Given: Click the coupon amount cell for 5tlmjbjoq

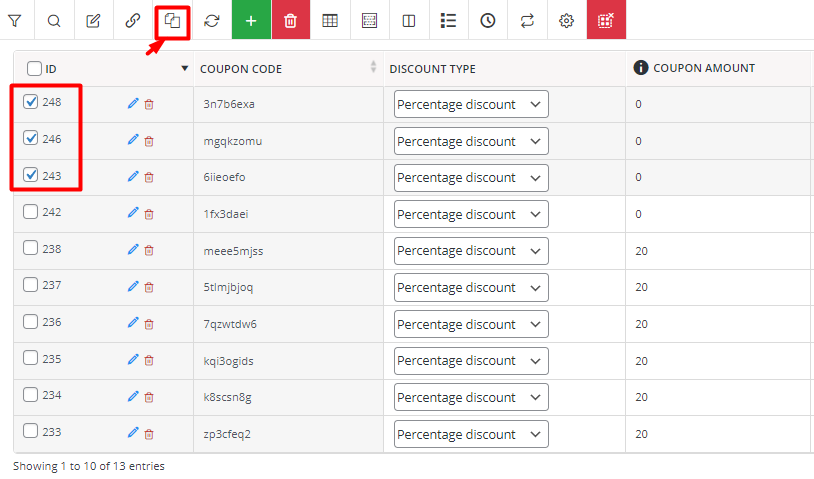Looking at the screenshot, I should tap(718, 287).
